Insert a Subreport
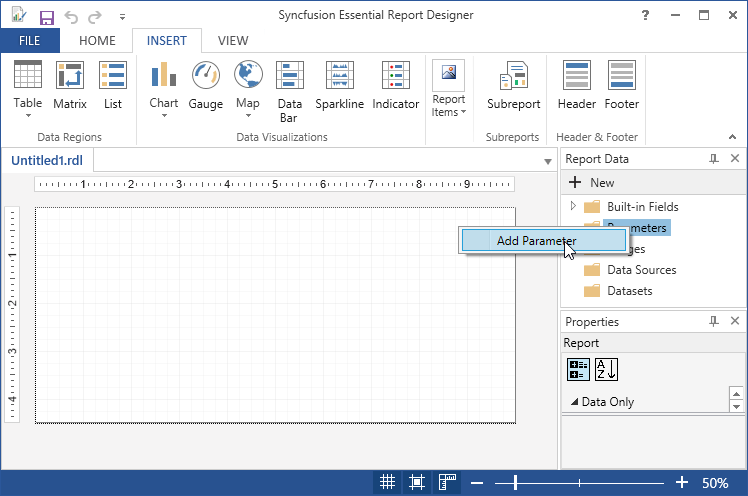Image resolution: width=748 pixels, height=496 pixels. pyautogui.click(x=513, y=85)
